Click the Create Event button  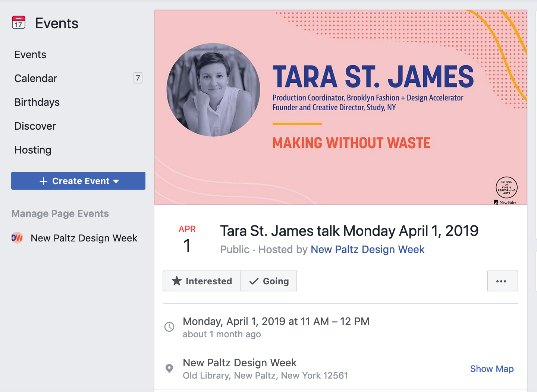78,181
